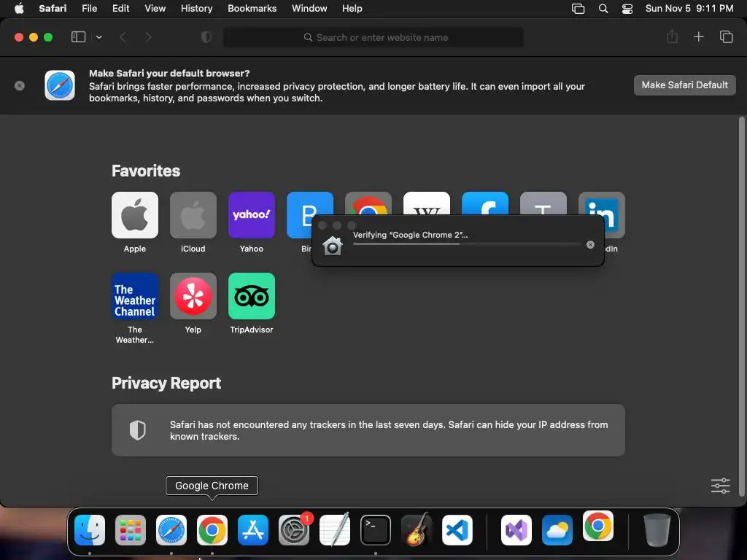The height and width of the screenshot is (560, 747).
Task: Open The Weather Channel favorite tile
Action: click(x=135, y=296)
